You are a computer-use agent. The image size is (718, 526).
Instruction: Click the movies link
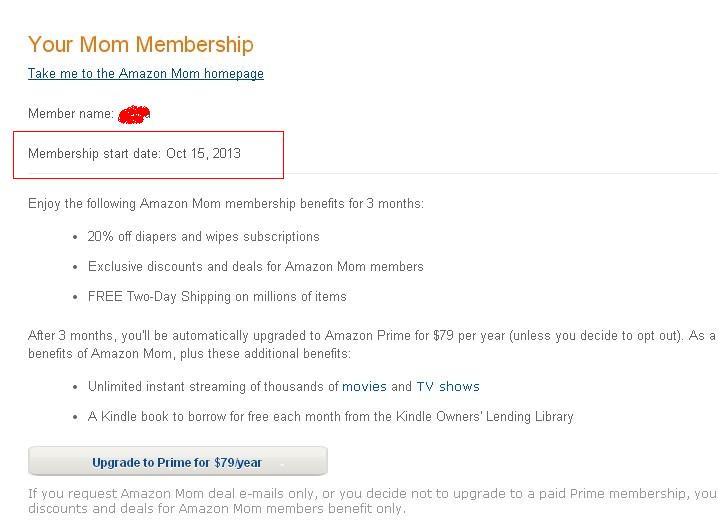coord(364,387)
